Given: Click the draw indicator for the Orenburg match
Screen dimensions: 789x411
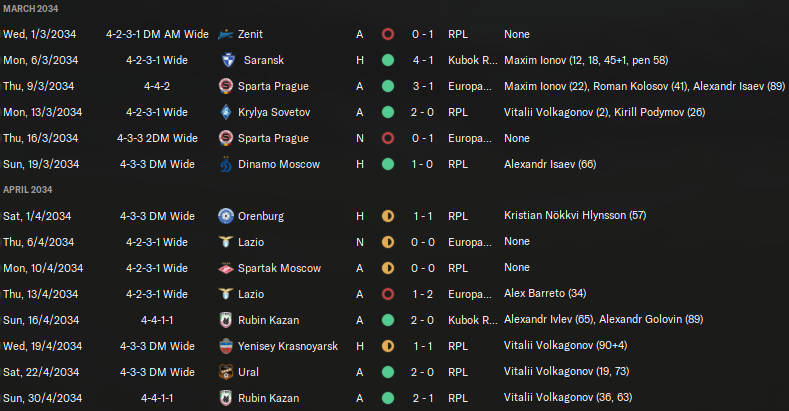Looking at the screenshot, I should pos(388,216).
